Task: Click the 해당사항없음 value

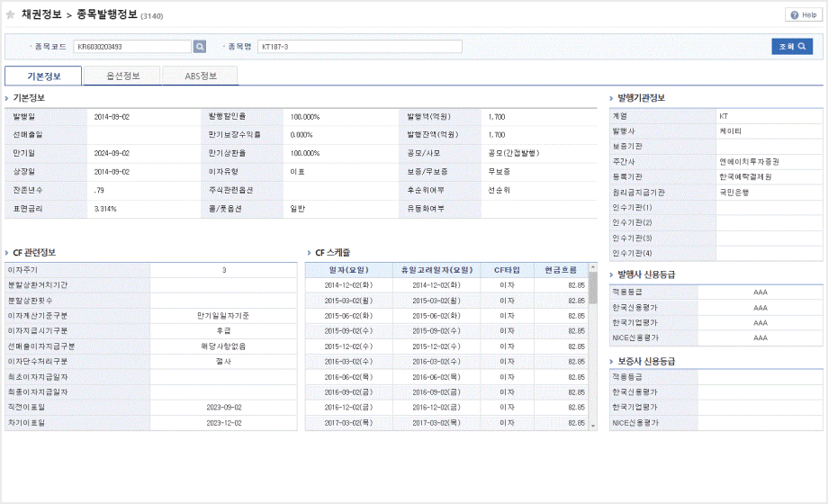Action: 223,346
